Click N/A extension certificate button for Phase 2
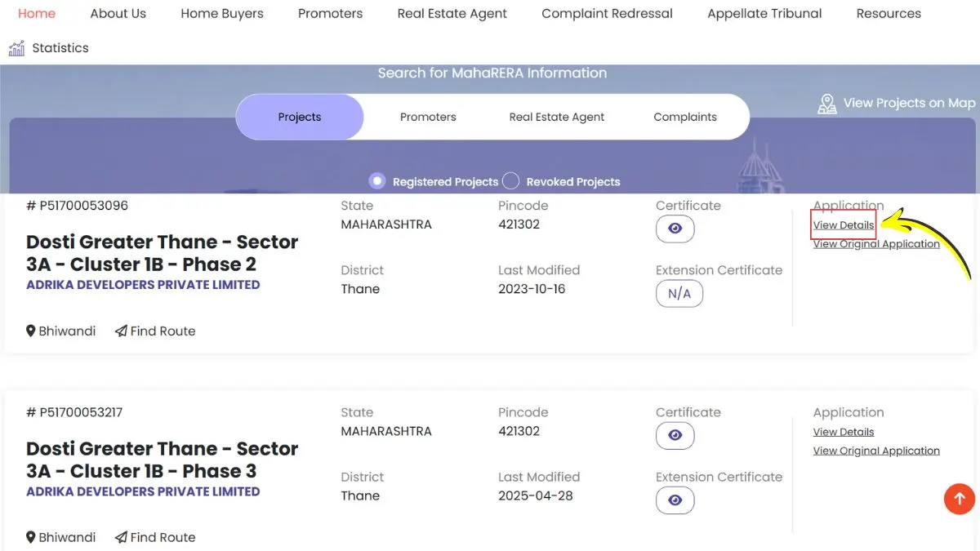The image size is (980, 551). pyautogui.click(x=679, y=294)
